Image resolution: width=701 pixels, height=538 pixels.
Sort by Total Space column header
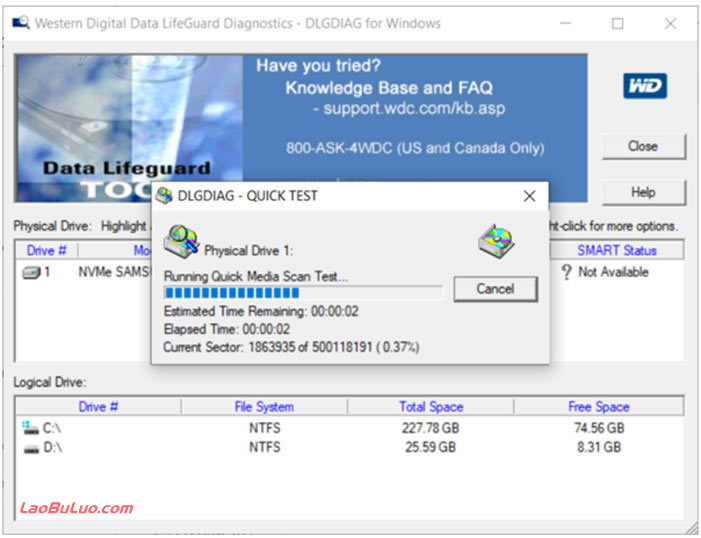click(x=431, y=407)
